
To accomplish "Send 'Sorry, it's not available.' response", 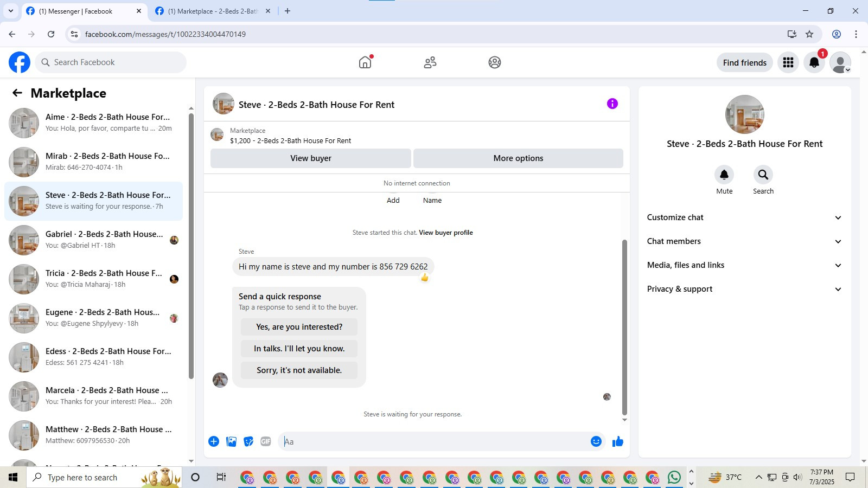I will 299,370.
